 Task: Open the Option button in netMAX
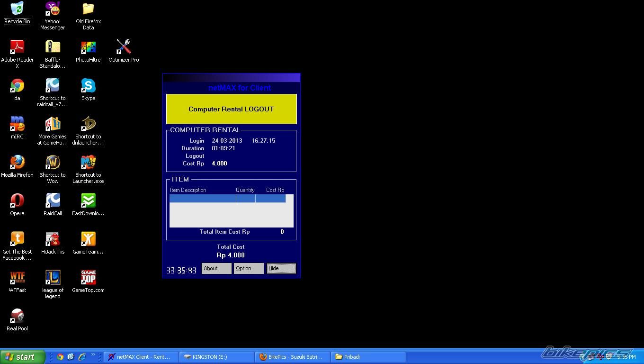point(248,268)
